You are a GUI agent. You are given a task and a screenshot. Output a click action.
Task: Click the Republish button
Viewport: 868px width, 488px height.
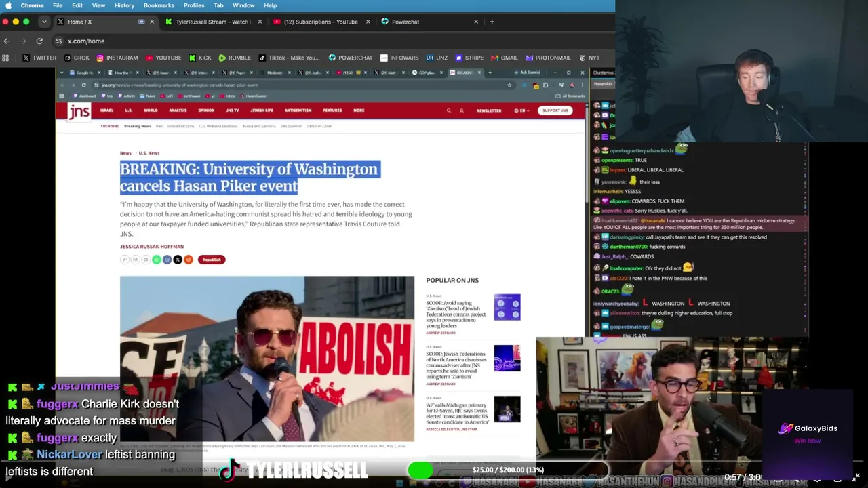point(212,260)
